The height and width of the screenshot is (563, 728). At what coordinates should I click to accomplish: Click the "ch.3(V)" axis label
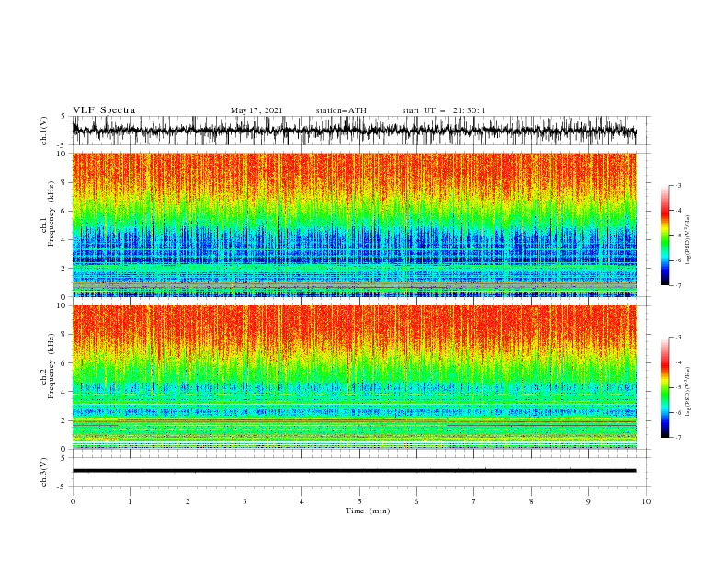tap(44, 473)
